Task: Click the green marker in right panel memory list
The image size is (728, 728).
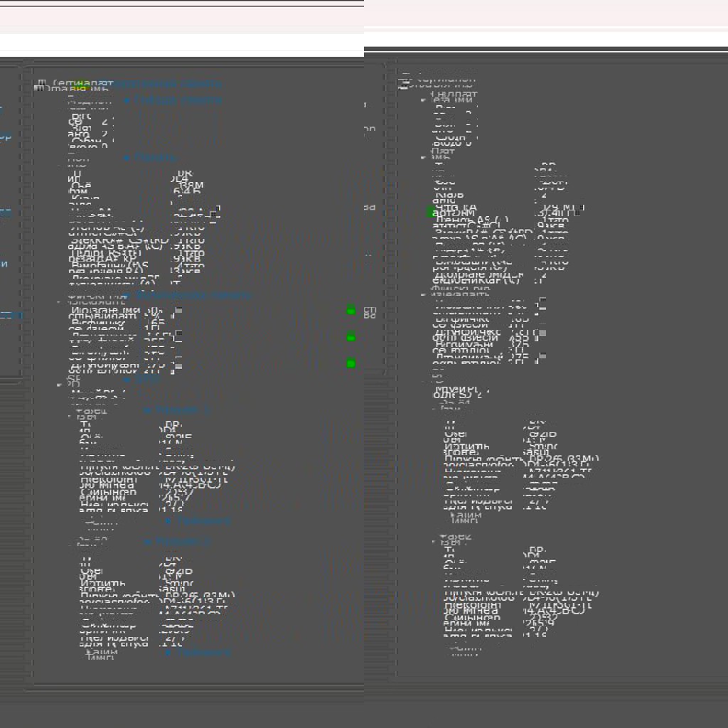Action: click(x=430, y=212)
